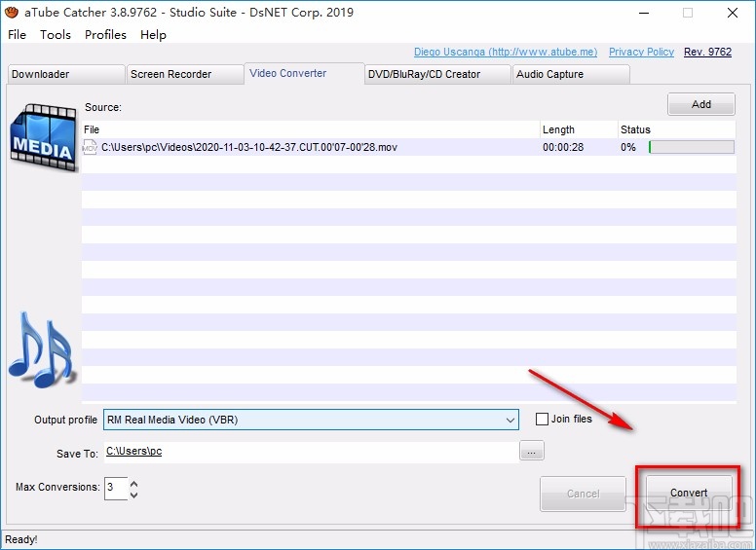Go to DVD/BluRay/CD Creator tab
756x550 pixels.
click(436, 74)
